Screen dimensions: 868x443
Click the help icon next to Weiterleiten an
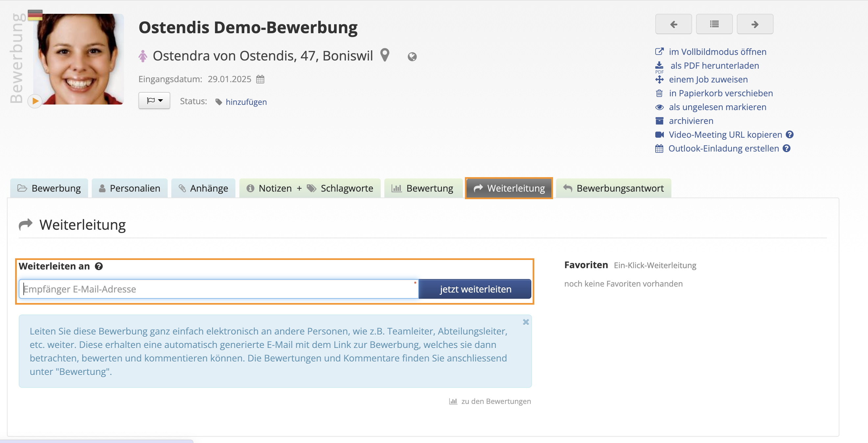[99, 266]
